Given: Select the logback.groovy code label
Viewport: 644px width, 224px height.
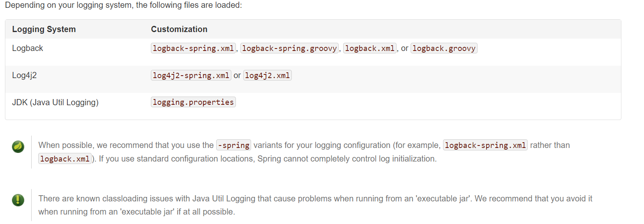Looking at the screenshot, I should click(444, 48).
